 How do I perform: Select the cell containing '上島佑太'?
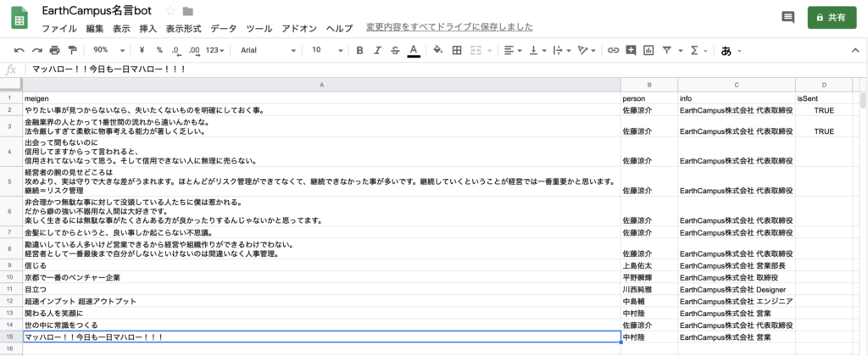[x=649, y=265]
